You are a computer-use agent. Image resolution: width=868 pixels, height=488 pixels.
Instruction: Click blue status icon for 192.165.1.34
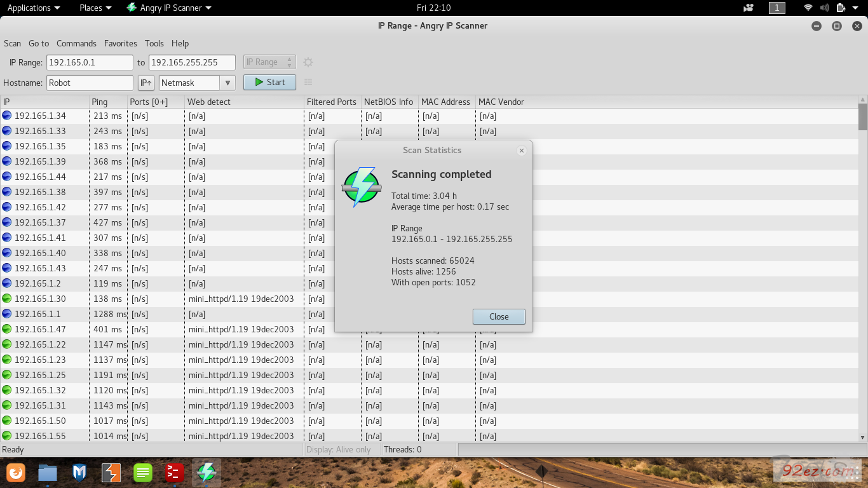click(x=7, y=116)
